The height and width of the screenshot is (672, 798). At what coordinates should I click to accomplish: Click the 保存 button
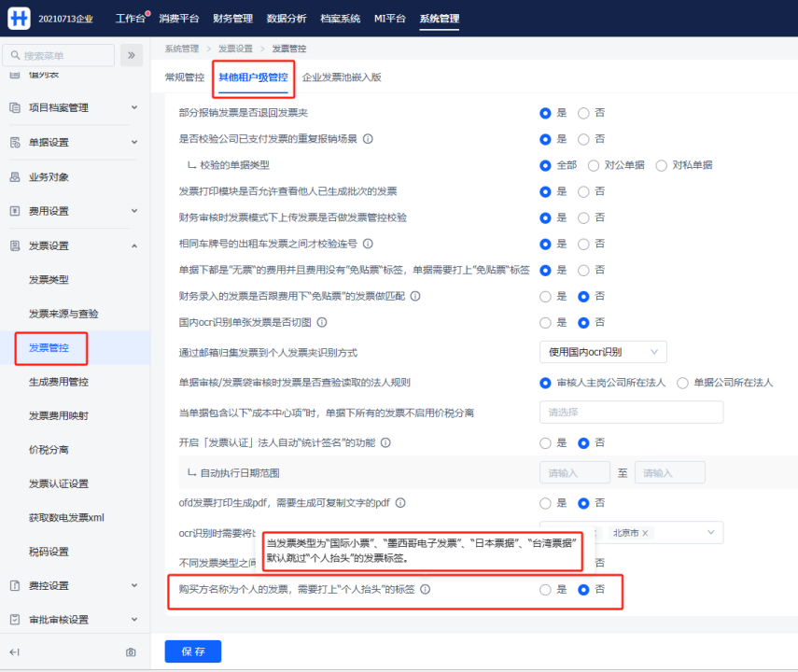click(192, 651)
